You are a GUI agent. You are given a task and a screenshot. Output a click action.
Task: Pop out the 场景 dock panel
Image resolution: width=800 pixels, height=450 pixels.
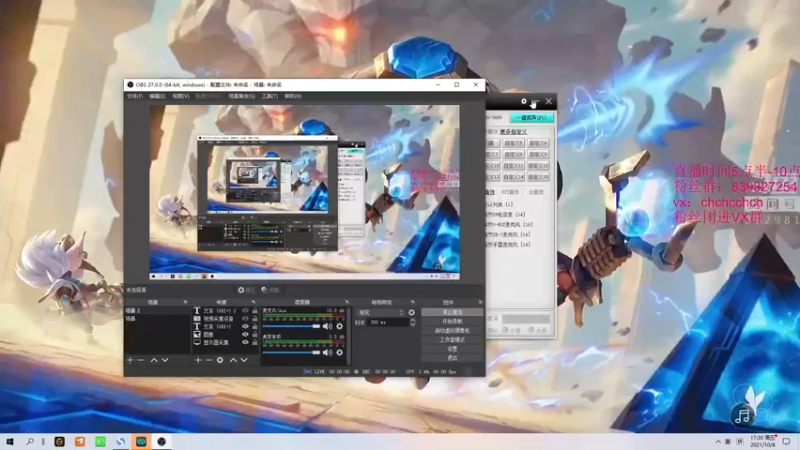[185, 302]
